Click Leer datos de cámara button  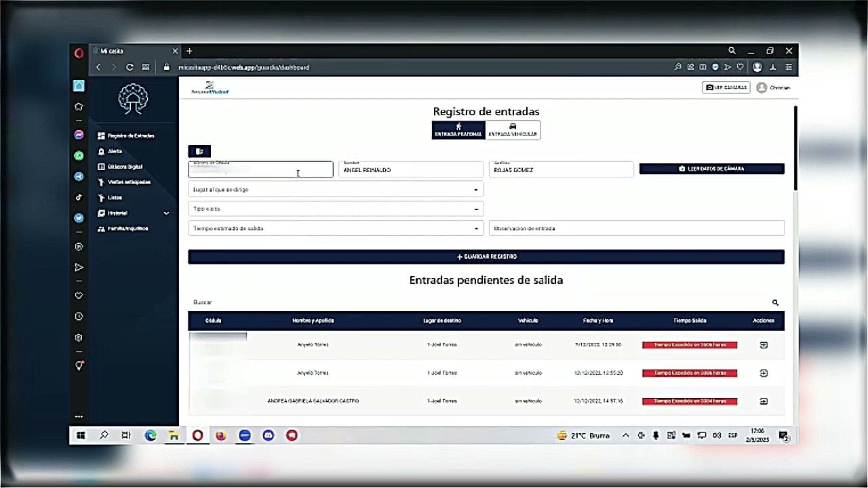[712, 169]
